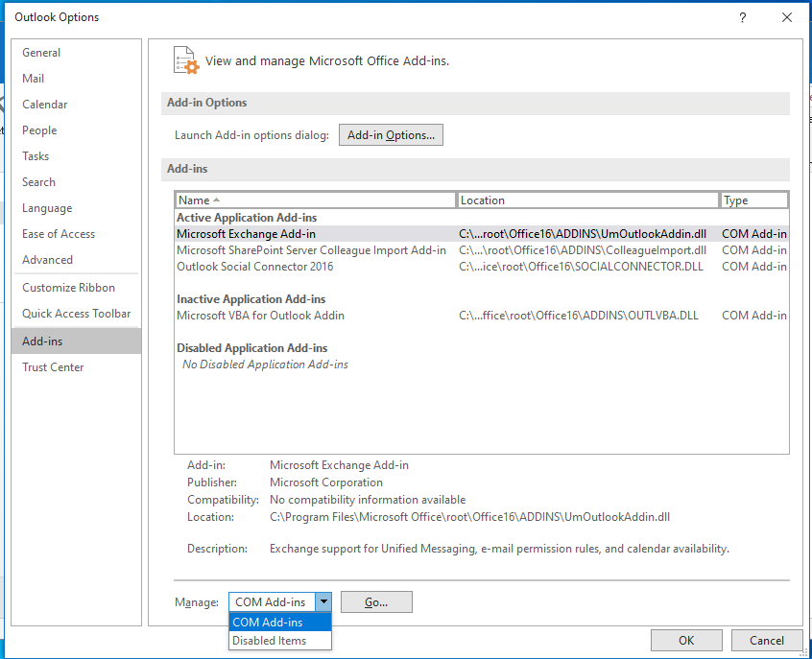
Task: Click the help question mark icon
Action: (742, 17)
